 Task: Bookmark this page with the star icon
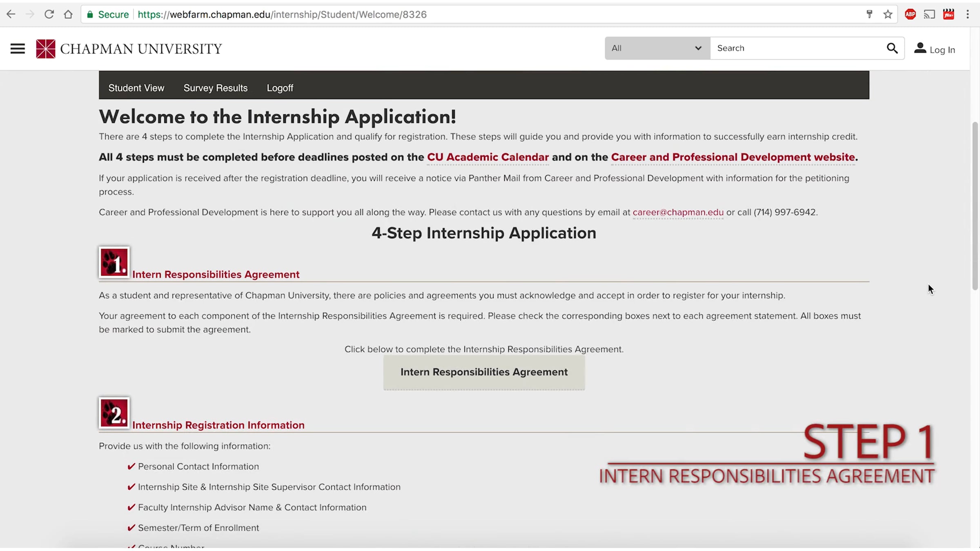coord(888,14)
